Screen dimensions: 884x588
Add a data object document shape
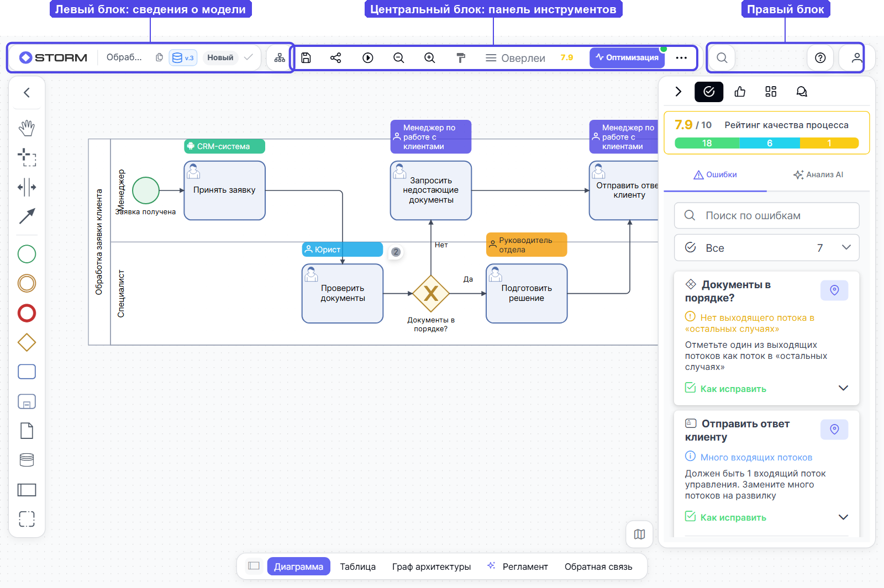pos(27,431)
